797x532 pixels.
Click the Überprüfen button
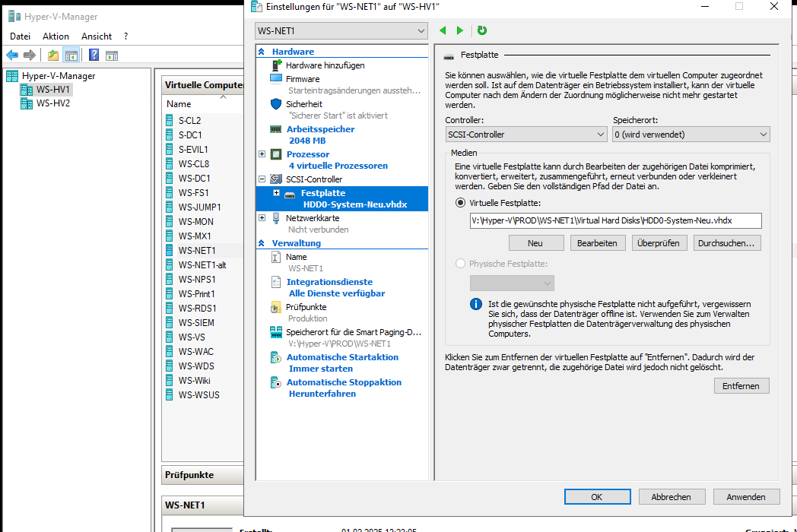coord(659,243)
